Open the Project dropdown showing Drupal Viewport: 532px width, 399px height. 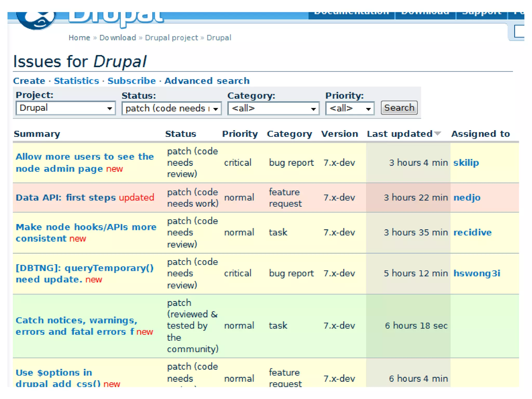[x=65, y=108]
